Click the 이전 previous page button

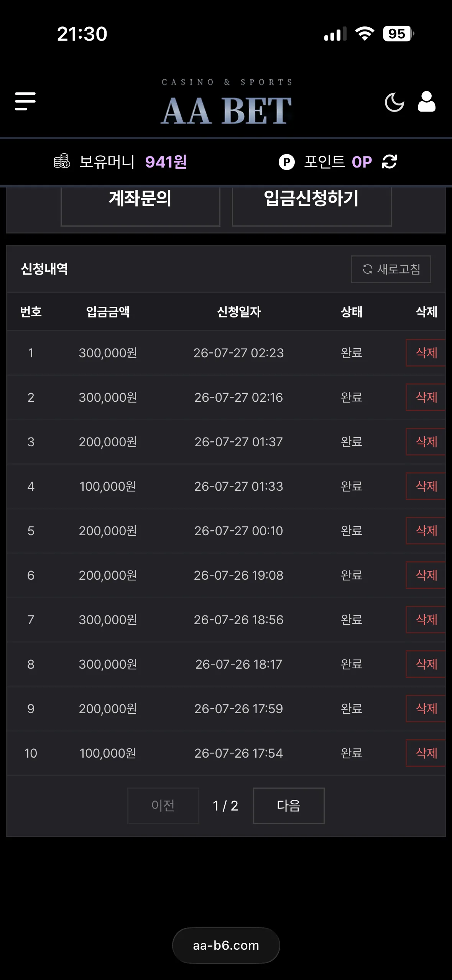point(163,806)
